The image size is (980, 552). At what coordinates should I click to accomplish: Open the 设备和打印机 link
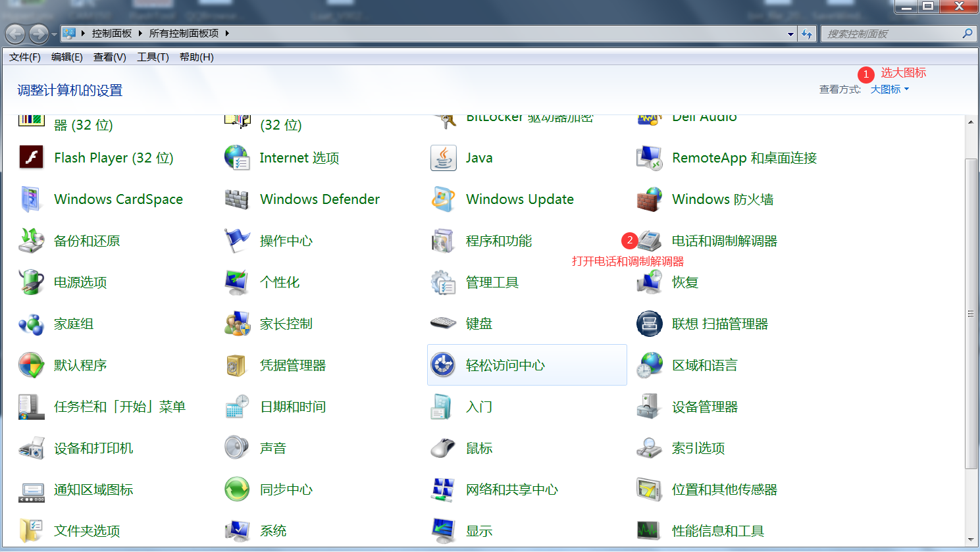click(x=93, y=448)
